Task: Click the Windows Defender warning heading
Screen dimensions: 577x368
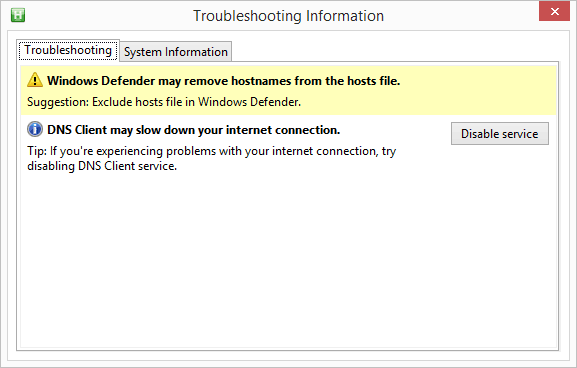Action: (223, 81)
